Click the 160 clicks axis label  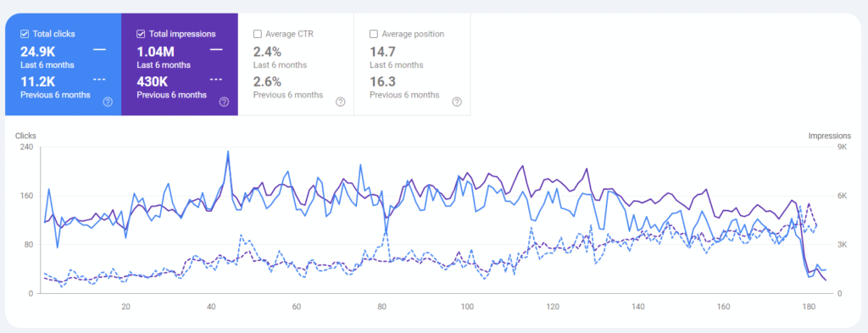click(27, 196)
